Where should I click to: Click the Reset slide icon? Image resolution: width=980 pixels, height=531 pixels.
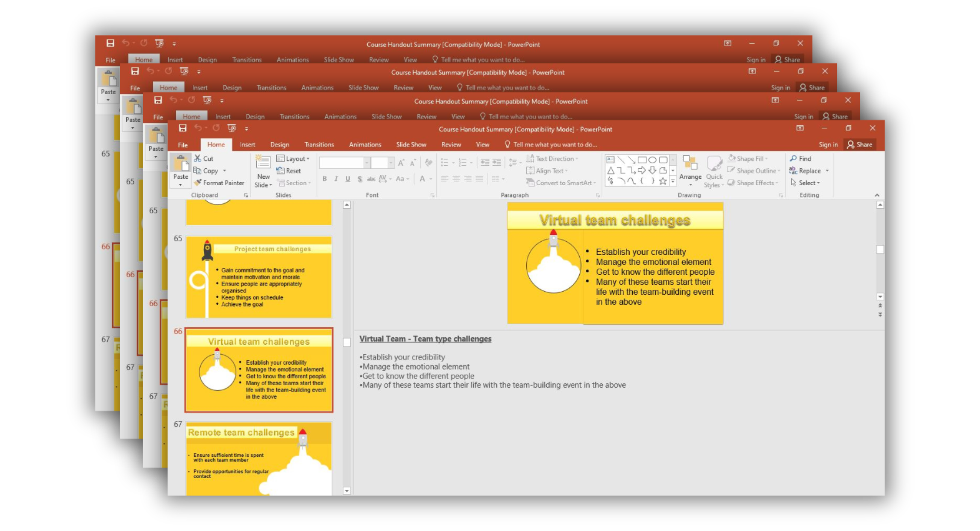280,171
